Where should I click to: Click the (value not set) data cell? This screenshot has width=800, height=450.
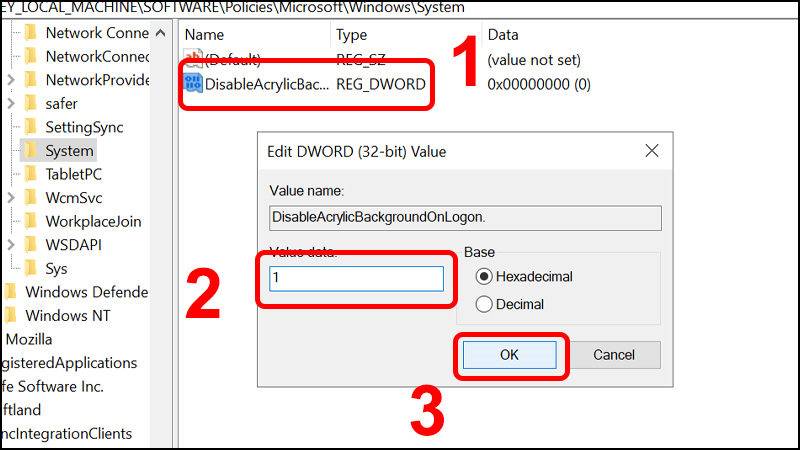click(x=534, y=60)
